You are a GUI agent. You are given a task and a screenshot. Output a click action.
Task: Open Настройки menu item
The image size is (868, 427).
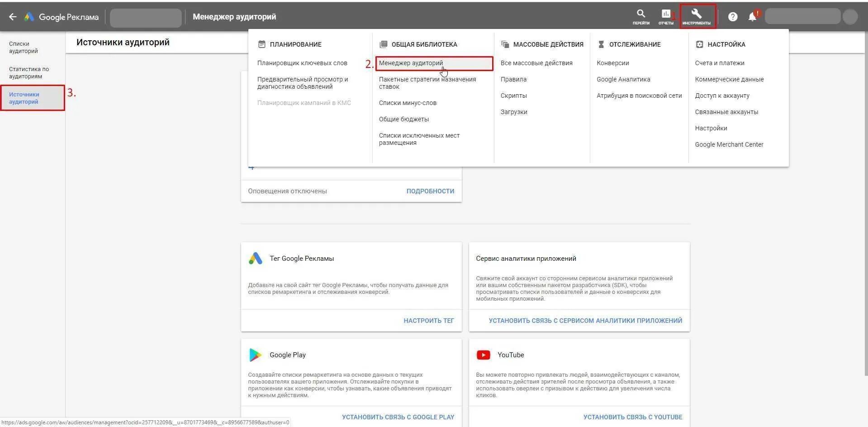click(x=711, y=128)
